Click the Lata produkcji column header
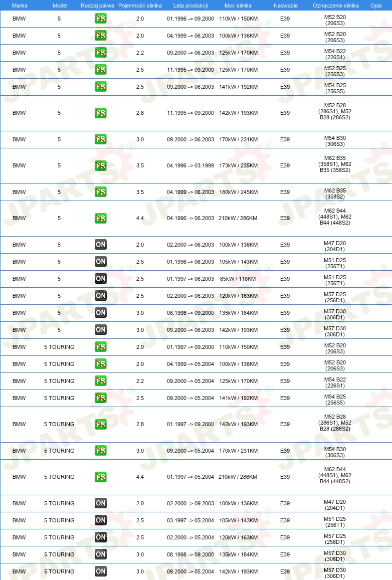 point(190,6)
